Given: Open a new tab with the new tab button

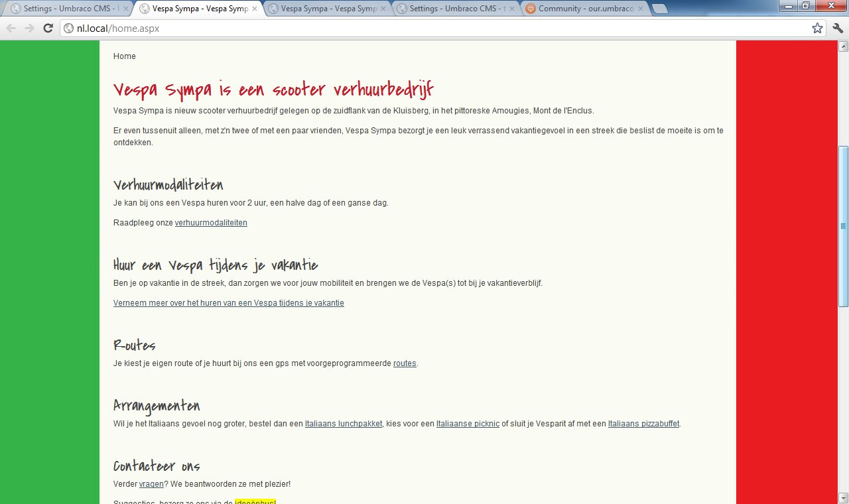Looking at the screenshot, I should tap(659, 9).
